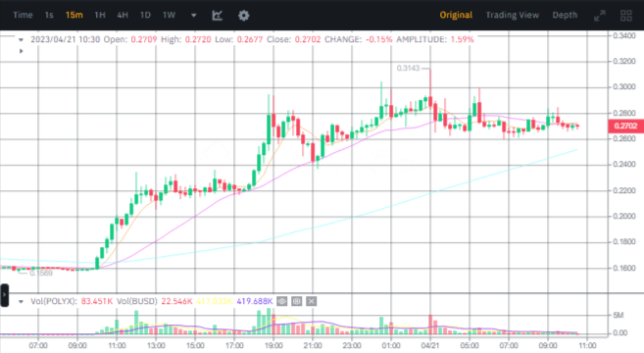The height and width of the screenshot is (353, 644).
Task: Click the 0.1569 low price marker
Action: pos(41,273)
